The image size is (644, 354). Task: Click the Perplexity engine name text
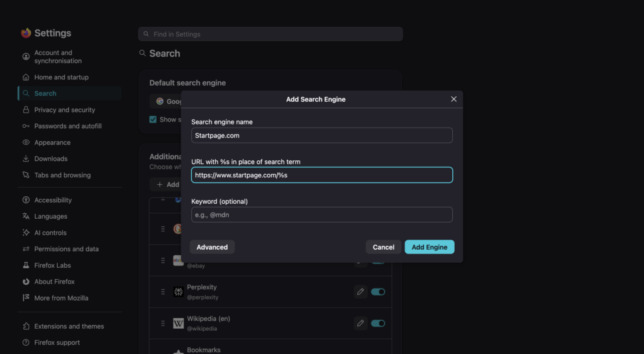[202, 287]
